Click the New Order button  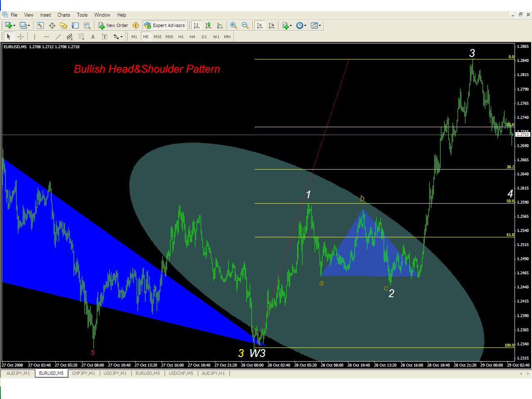pos(113,25)
